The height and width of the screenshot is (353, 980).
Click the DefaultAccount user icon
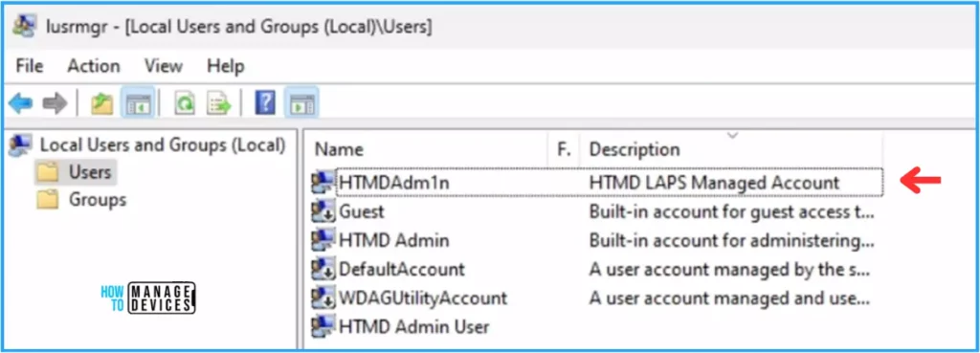323,269
